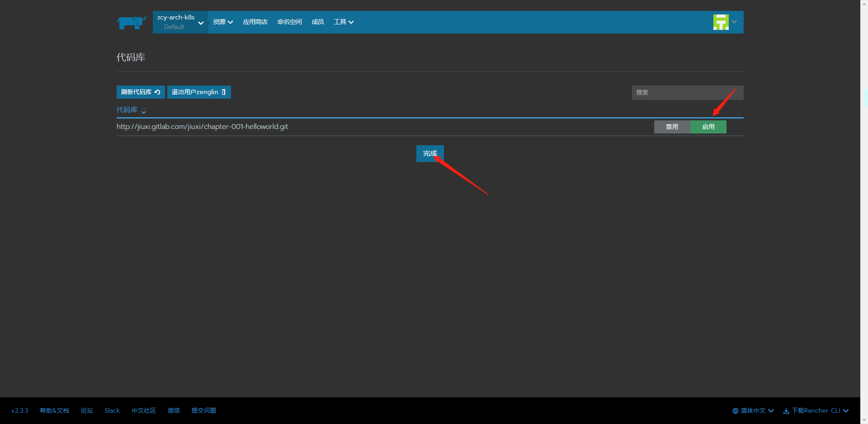Screen dimensions: 868x424
Task: Open the 简体中文 language dropdown
Action: point(753,410)
